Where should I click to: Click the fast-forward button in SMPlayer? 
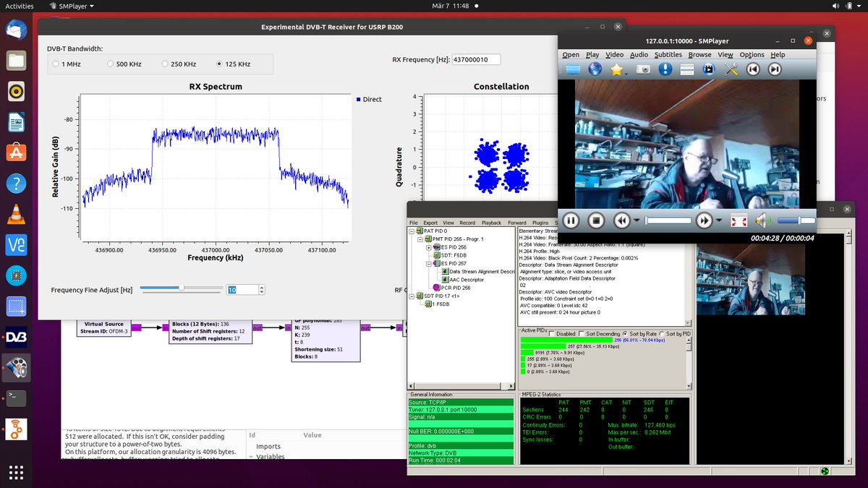tap(704, 221)
